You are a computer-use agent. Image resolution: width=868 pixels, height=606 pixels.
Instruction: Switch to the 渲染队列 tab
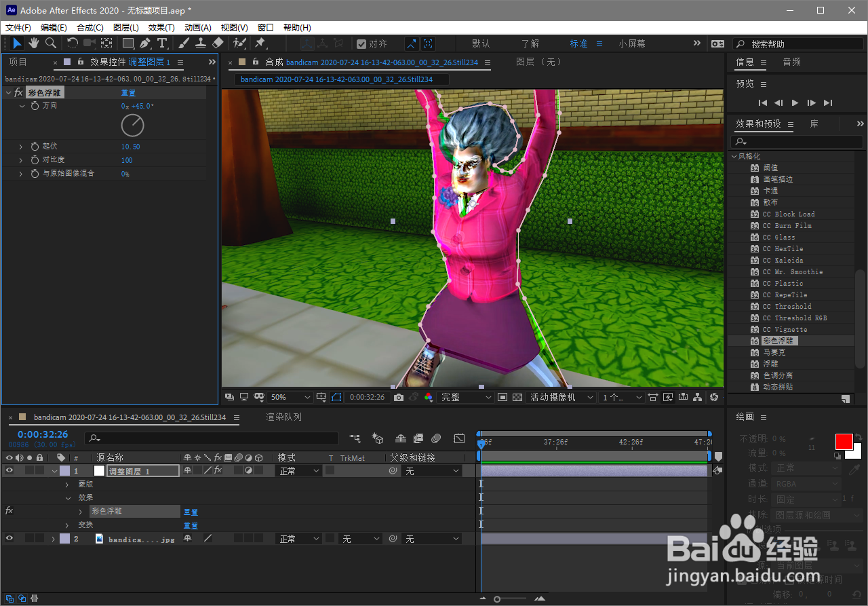click(283, 417)
